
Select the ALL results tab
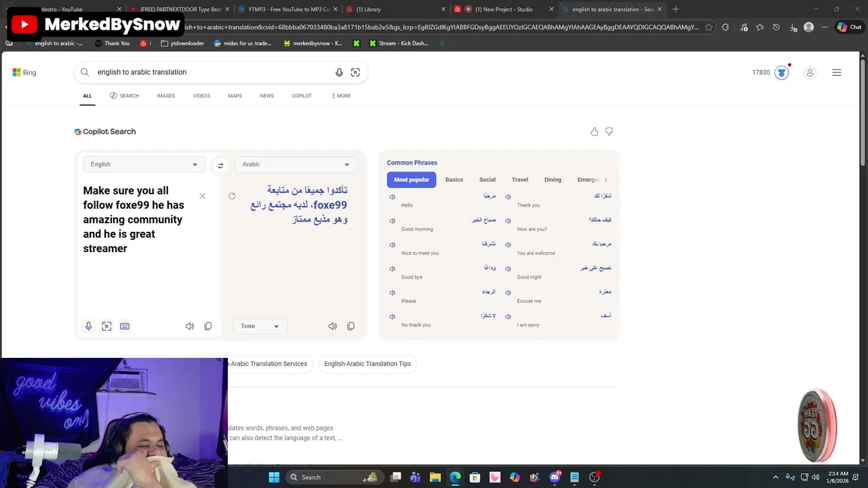87,96
